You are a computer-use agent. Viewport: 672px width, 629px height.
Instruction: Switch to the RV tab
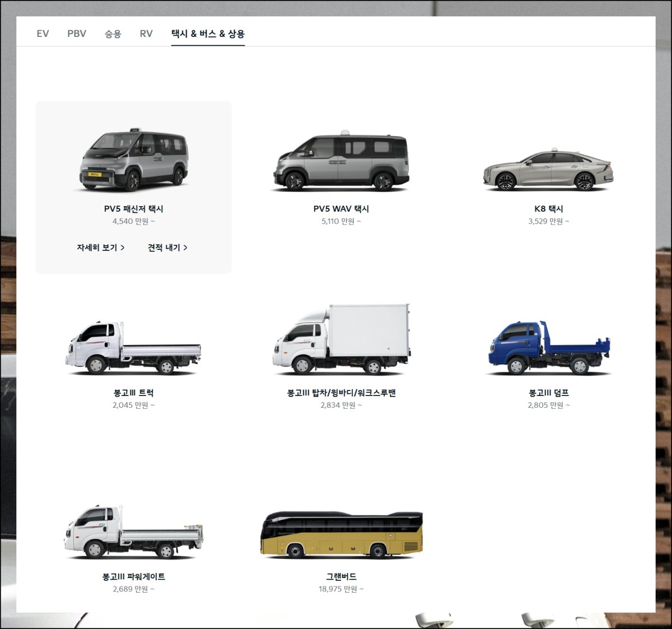pos(146,34)
